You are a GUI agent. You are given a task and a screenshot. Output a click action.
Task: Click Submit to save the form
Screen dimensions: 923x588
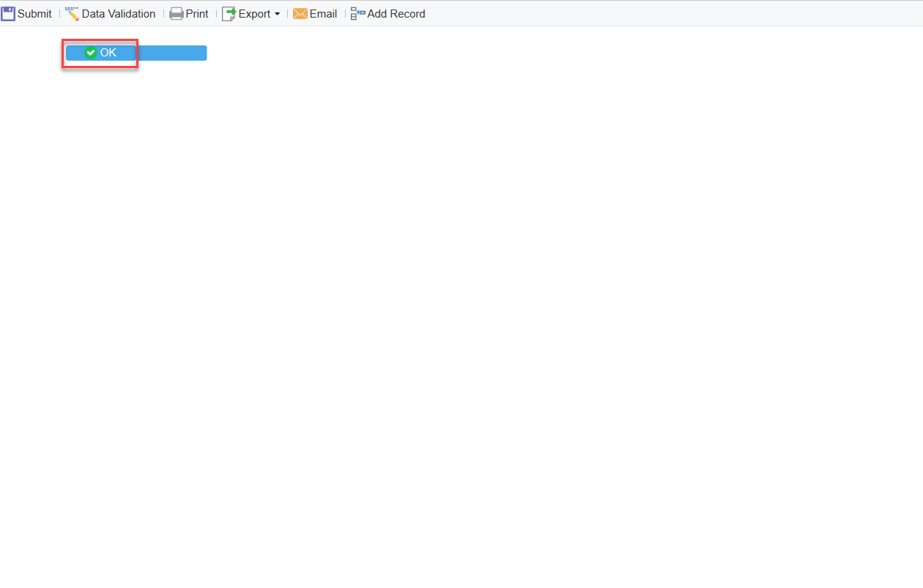pos(26,13)
